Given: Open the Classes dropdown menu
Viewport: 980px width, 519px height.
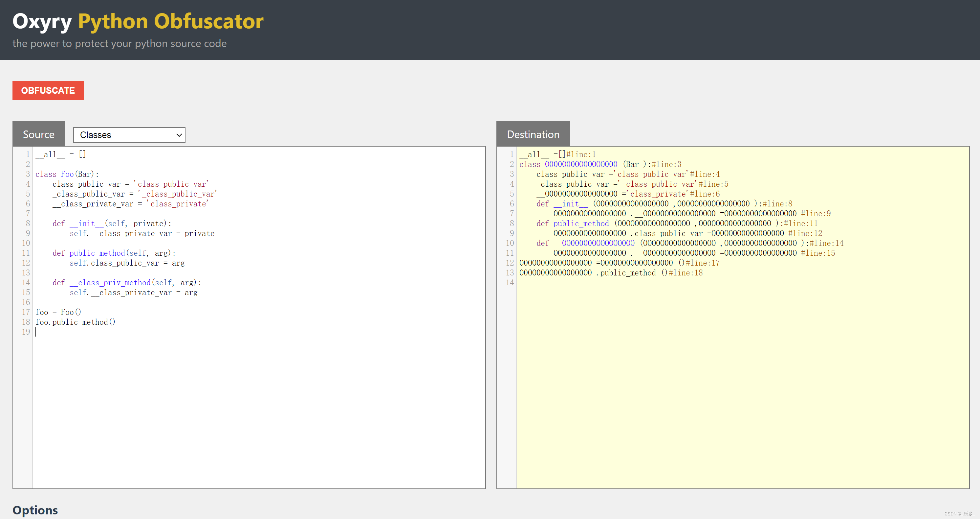Looking at the screenshot, I should click(128, 135).
